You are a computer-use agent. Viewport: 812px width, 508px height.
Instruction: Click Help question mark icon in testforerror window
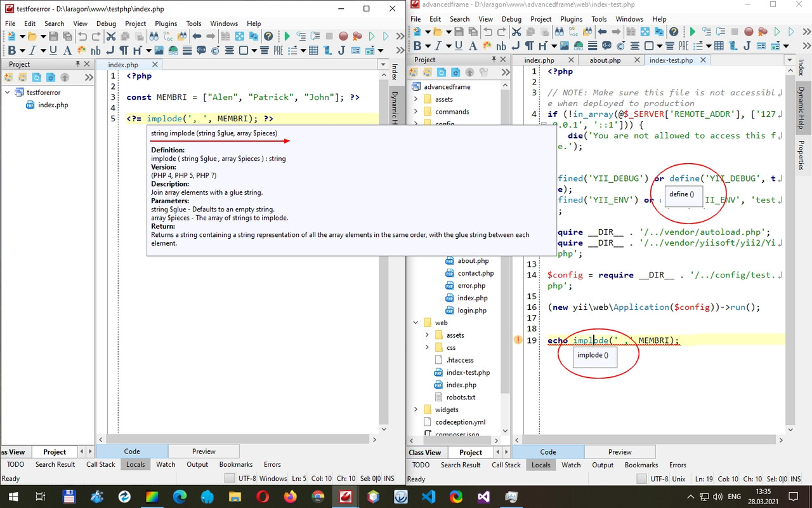coord(268,36)
